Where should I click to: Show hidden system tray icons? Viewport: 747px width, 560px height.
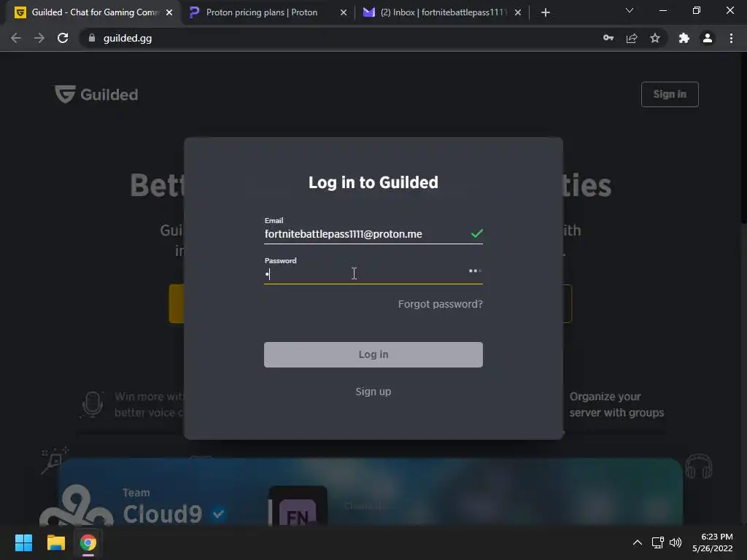coord(637,542)
